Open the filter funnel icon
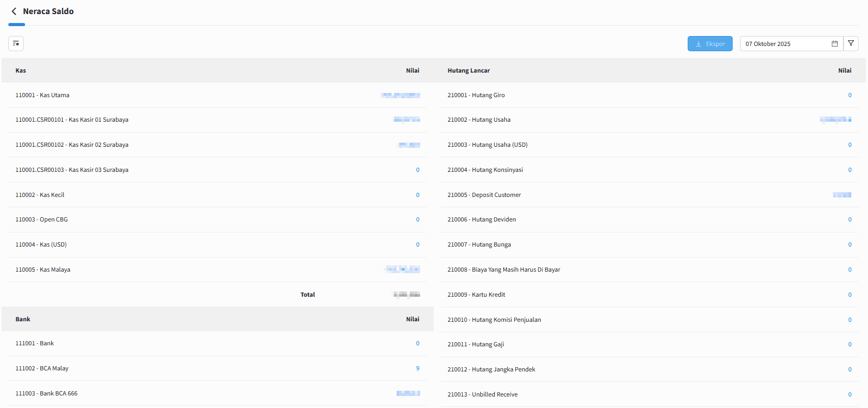Image resolution: width=868 pixels, height=408 pixels. (x=851, y=43)
